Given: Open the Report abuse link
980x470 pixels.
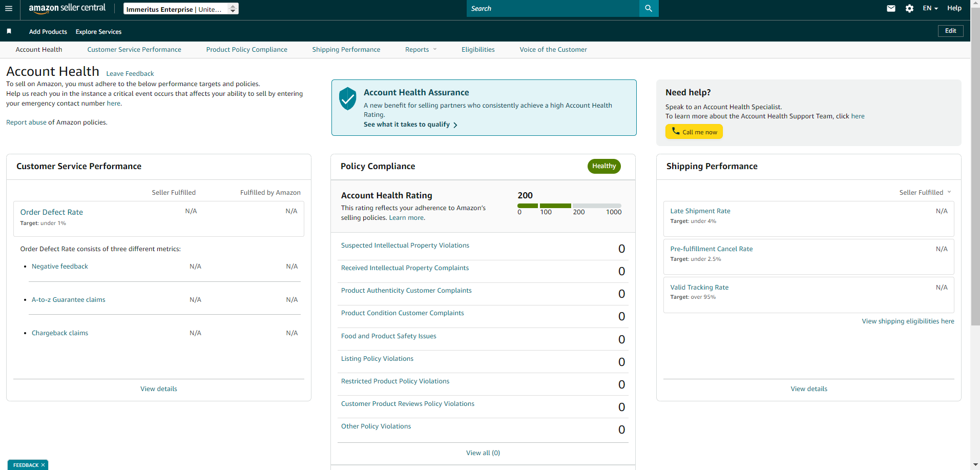Looking at the screenshot, I should click(x=26, y=122).
